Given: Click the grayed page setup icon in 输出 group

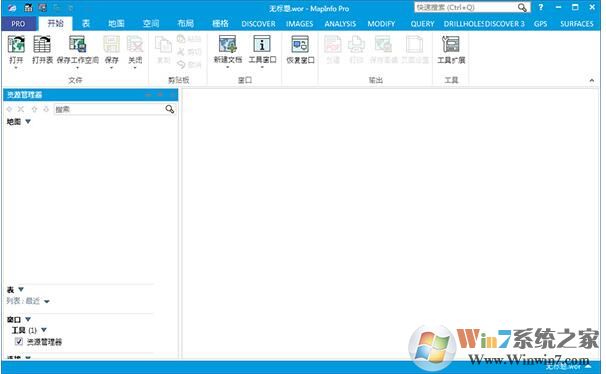Looking at the screenshot, I should [414, 44].
